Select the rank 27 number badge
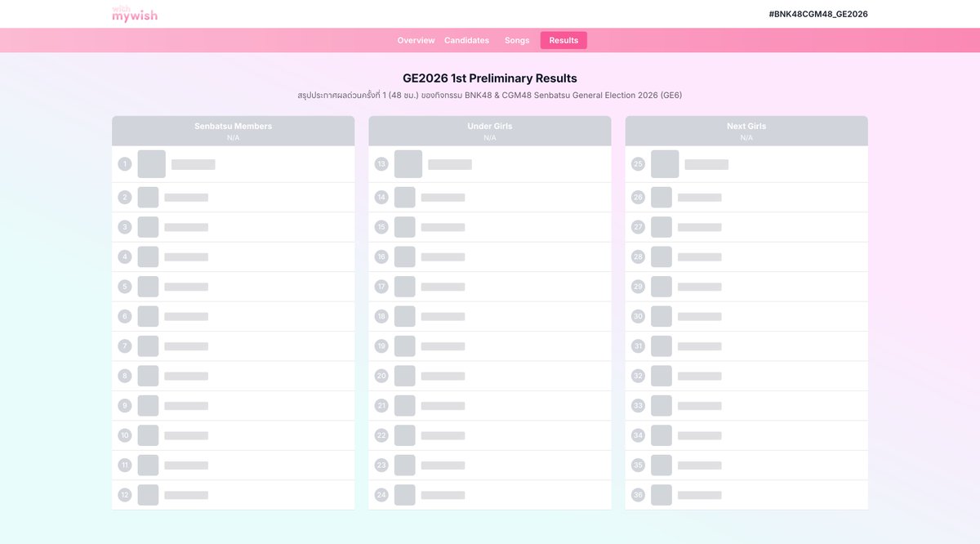The height and width of the screenshot is (544, 980). coord(638,227)
